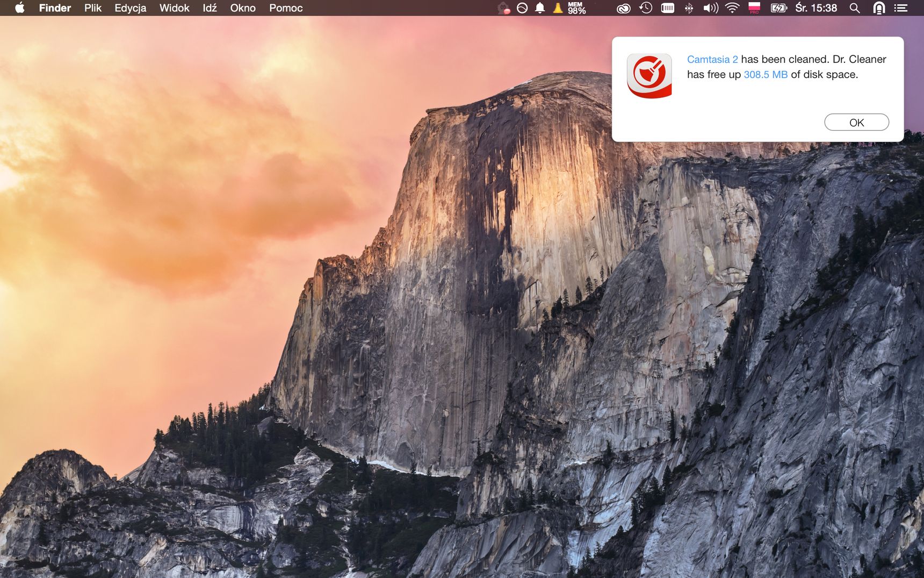
Task: Click the Polish flag PRO input source icon
Action: tap(754, 8)
